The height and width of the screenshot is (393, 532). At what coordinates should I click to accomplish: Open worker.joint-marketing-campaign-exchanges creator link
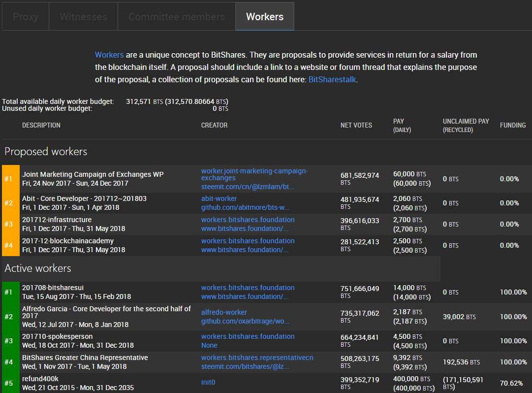[x=254, y=174]
